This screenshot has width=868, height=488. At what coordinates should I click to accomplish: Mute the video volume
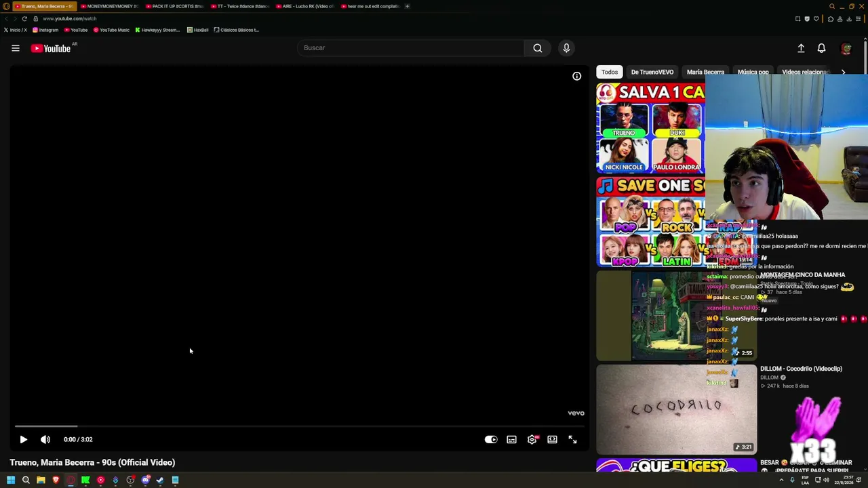click(45, 439)
